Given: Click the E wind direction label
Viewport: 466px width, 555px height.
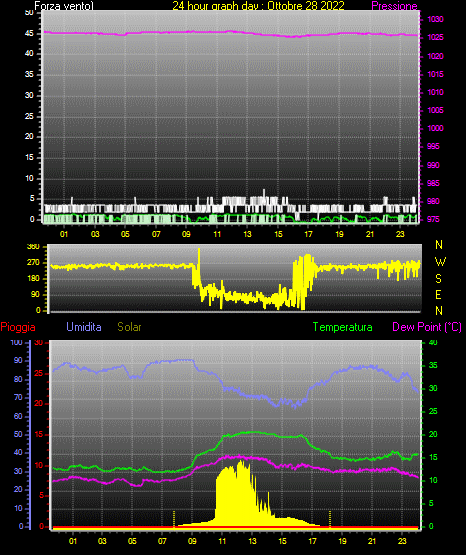Looking at the screenshot, I should 438,294.
